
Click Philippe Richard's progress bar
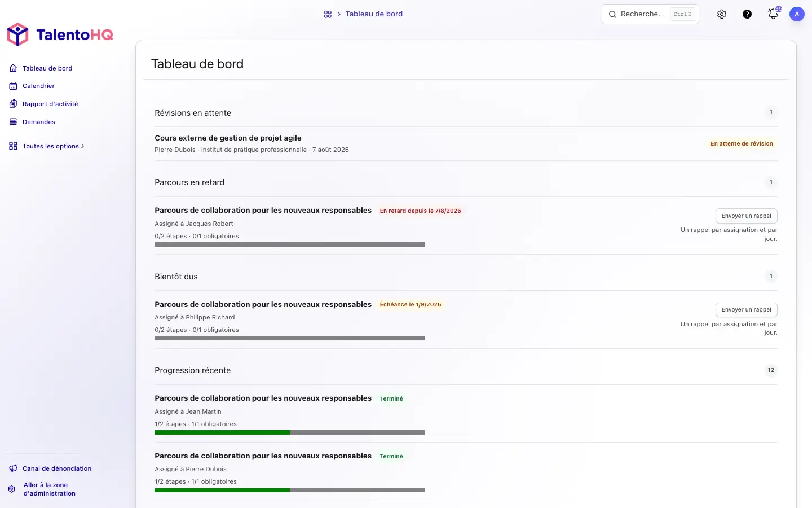(x=290, y=339)
